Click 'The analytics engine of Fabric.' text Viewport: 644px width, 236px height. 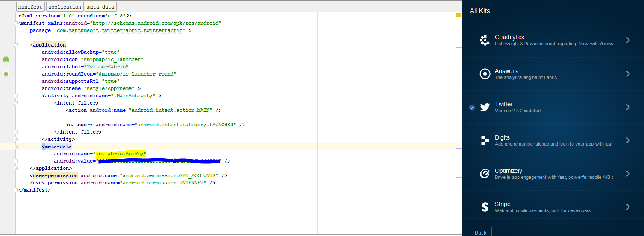click(x=526, y=77)
